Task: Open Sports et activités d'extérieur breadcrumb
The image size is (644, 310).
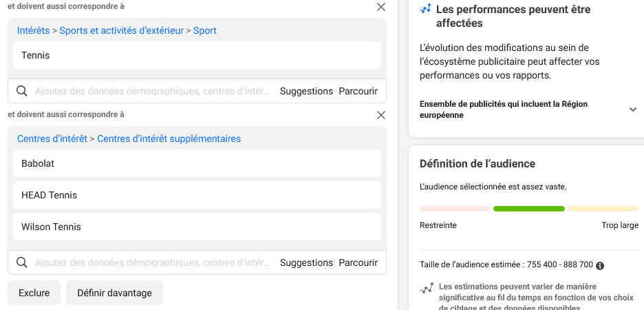Action: [122, 30]
